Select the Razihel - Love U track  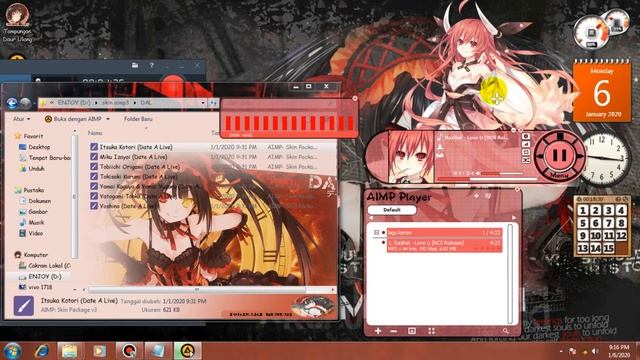tap(444, 245)
